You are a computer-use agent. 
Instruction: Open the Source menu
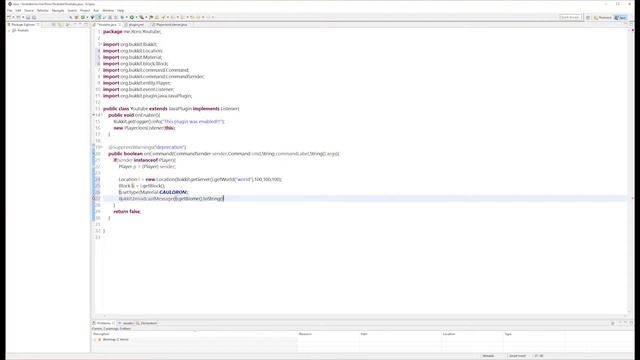(x=29, y=11)
